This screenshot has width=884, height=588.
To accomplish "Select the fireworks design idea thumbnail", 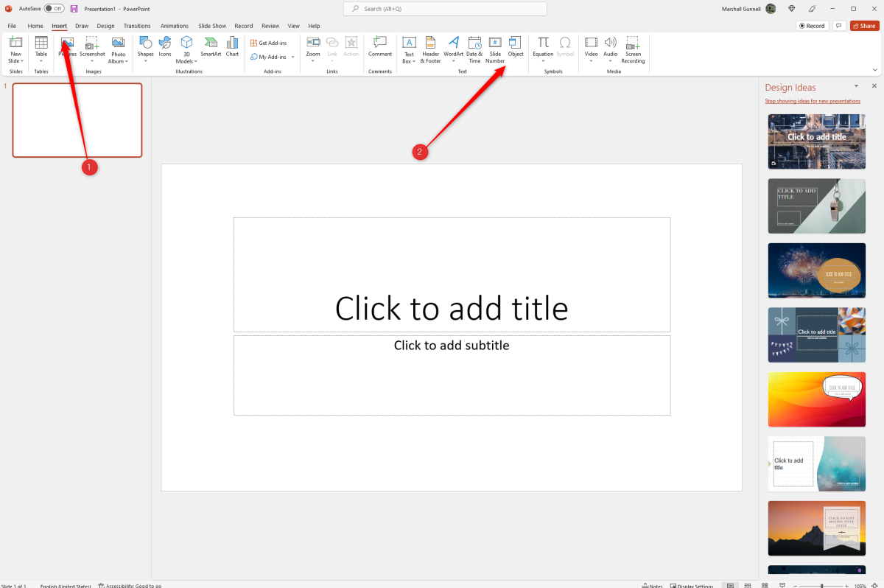I will (x=816, y=270).
